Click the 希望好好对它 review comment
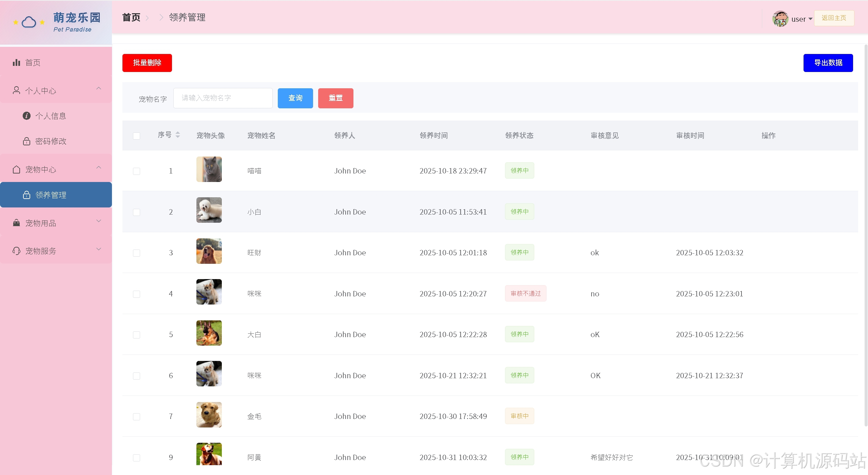 point(612,457)
